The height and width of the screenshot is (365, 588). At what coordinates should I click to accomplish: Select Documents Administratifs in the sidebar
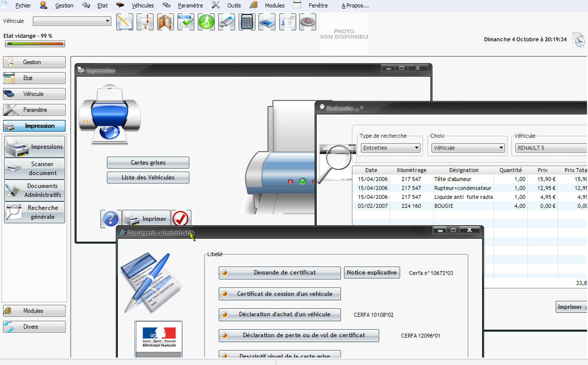(x=35, y=190)
